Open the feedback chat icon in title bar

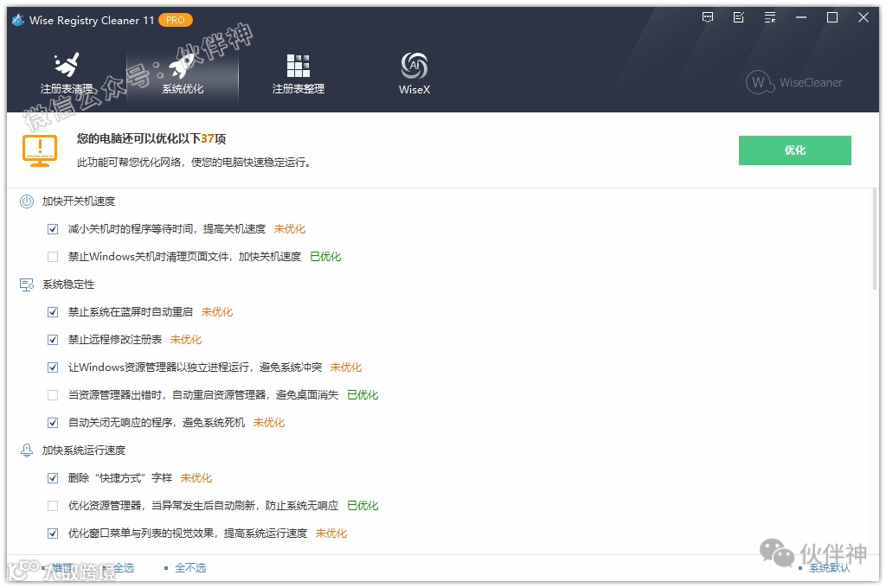708,17
